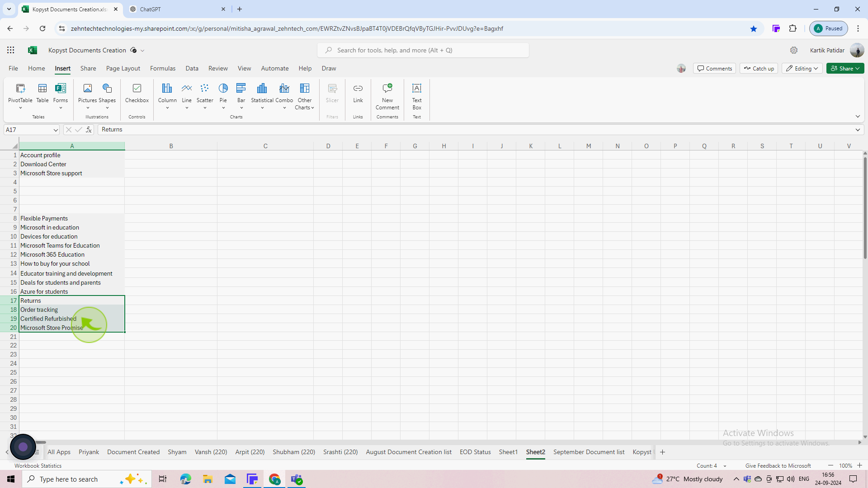Open the Draw tab
Image resolution: width=868 pixels, height=488 pixels.
tap(329, 68)
